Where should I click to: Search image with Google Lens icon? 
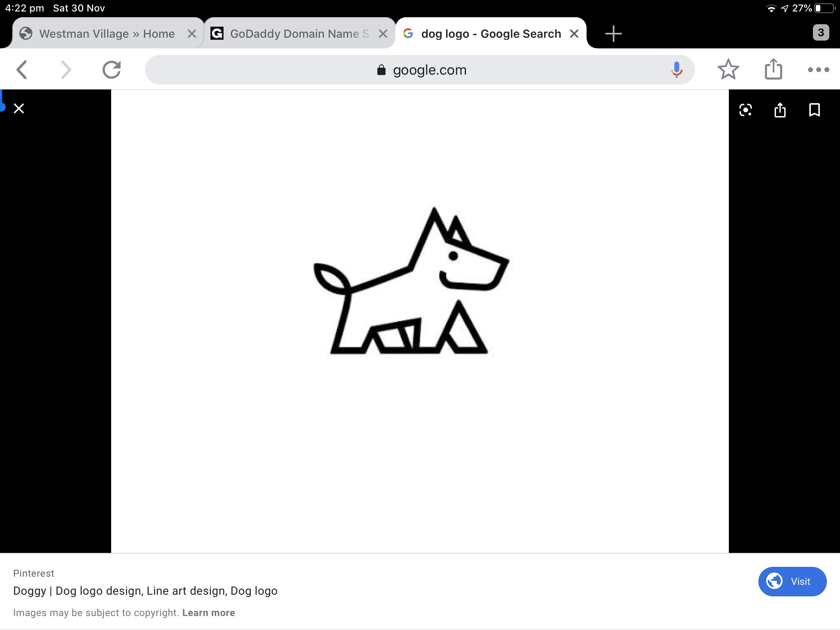tap(745, 110)
